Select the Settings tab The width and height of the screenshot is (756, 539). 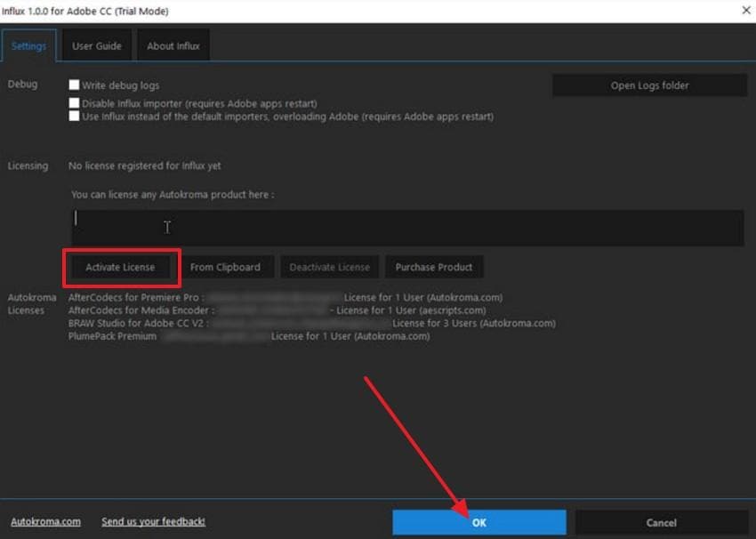(29, 44)
